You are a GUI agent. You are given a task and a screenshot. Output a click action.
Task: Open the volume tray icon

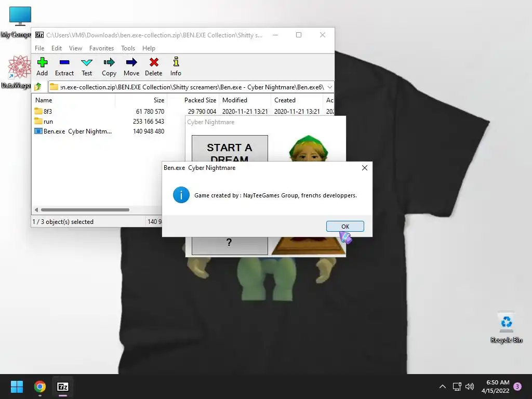[x=470, y=387]
